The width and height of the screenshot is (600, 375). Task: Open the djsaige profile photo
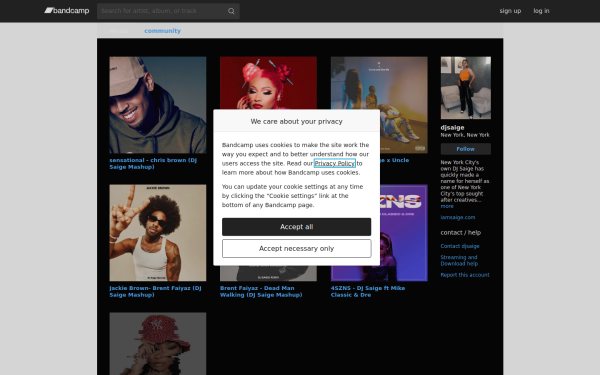click(x=465, y=88)
